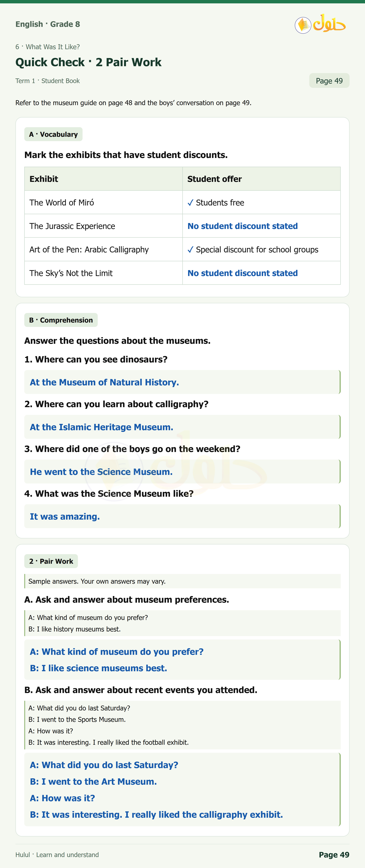Screen dimensions: 365x868
Task: Click the Hulul logo at top right
Action: 320,24
